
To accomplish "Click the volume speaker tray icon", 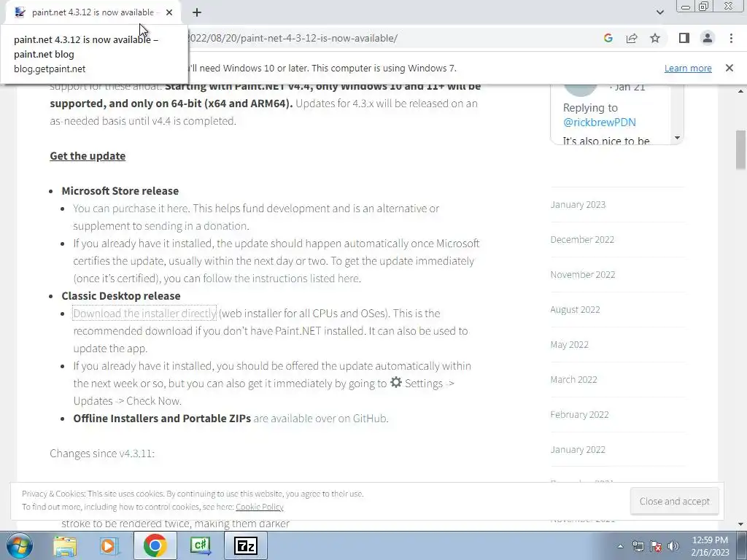I will 673,546.
